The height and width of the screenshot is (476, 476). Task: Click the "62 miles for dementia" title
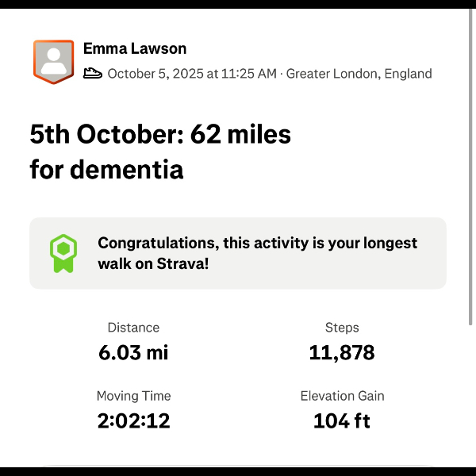(160, 152)
